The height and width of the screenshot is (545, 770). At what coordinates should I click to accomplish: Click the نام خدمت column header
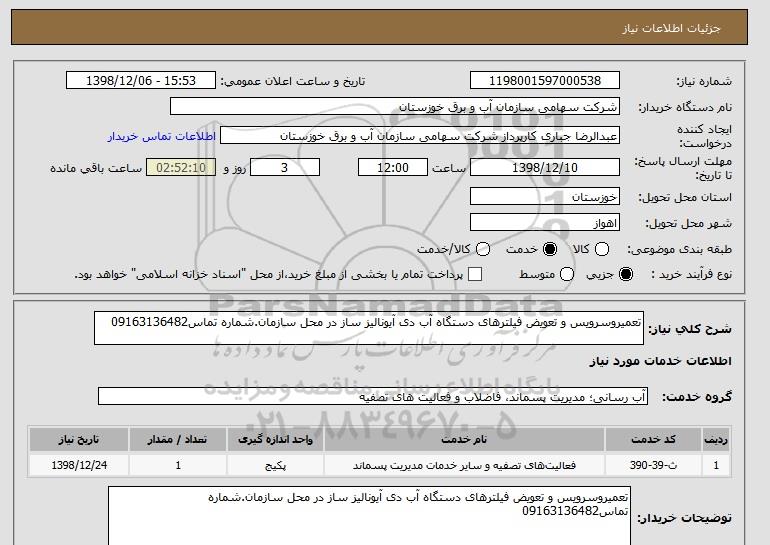[x=464, y=439]
